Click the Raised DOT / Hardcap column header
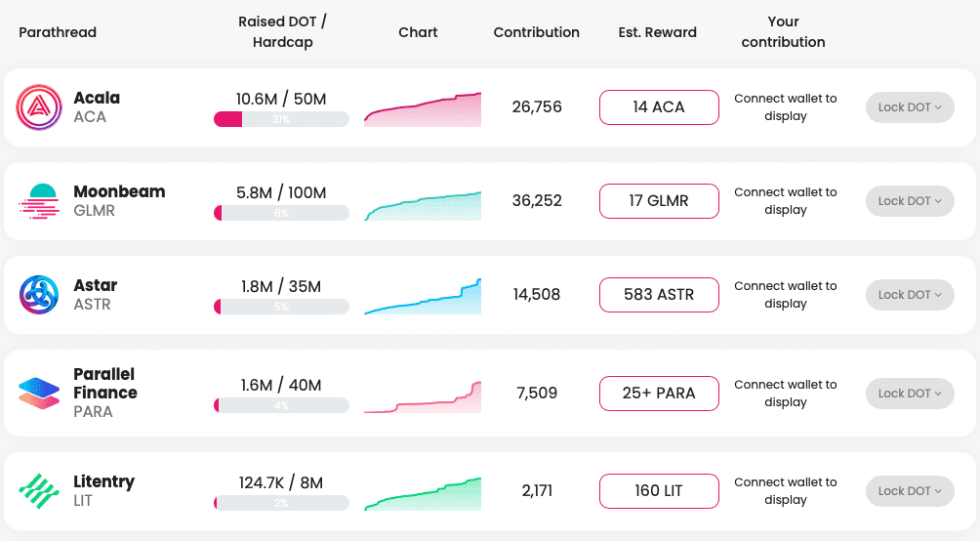Viewport: 980px width, 541px height. pos(282,32)
